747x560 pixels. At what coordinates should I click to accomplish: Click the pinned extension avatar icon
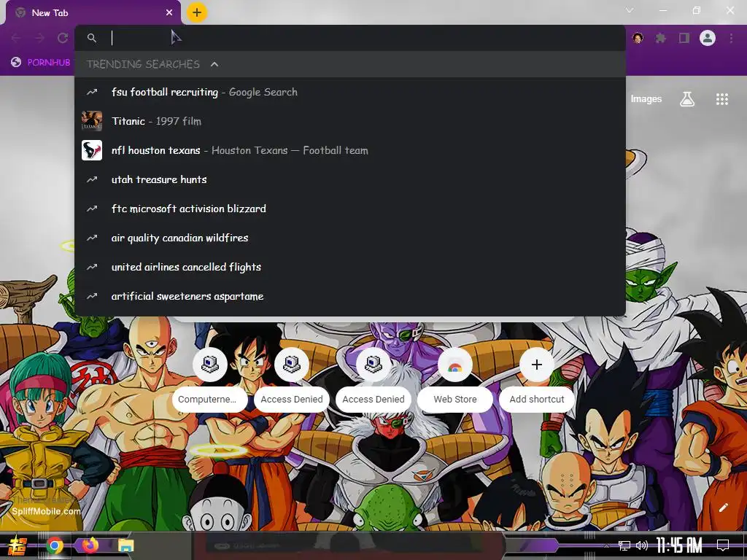638,38
